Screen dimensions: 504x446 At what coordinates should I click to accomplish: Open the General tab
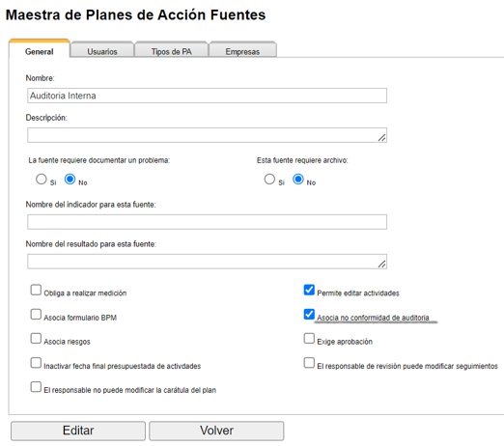(x=40, y=50)
